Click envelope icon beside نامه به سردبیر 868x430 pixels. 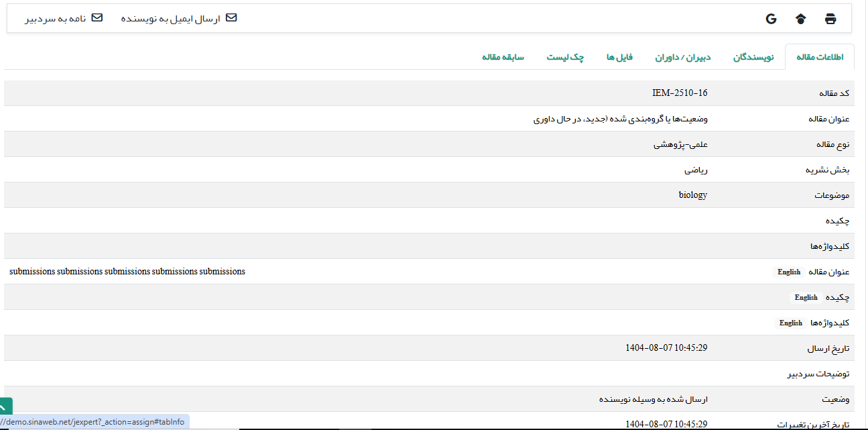97,18
